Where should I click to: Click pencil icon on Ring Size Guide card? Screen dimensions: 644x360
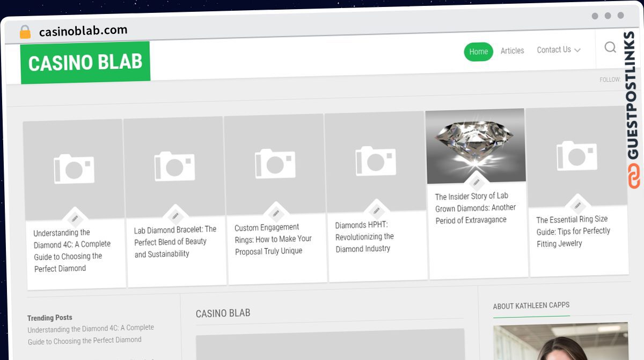tap(577, 205)
